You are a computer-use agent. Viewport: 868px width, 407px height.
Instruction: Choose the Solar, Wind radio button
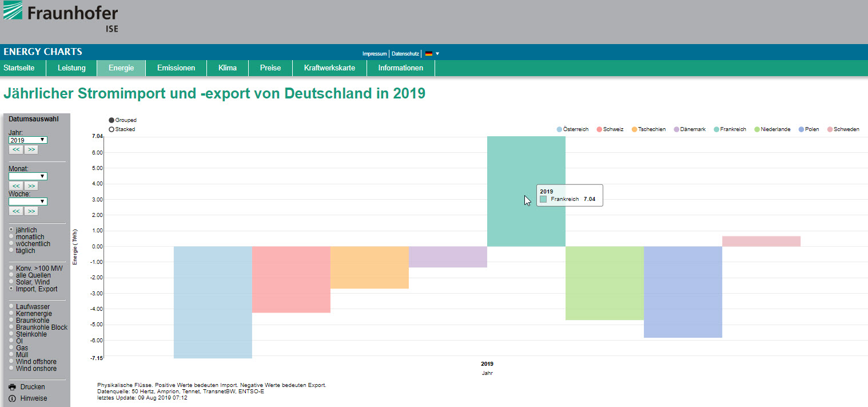pyautogui.click(x=11, y=282)
